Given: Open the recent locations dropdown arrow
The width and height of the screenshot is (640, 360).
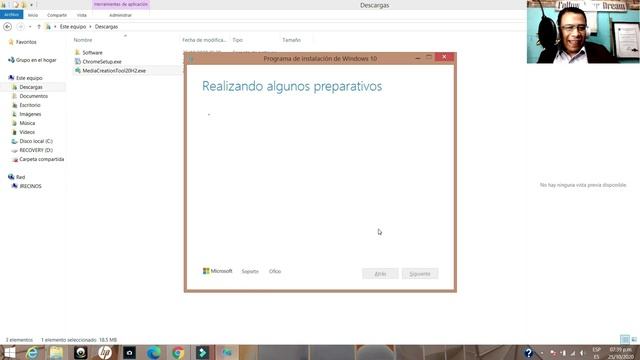Looking at the screenshot, I should point(30,27).
